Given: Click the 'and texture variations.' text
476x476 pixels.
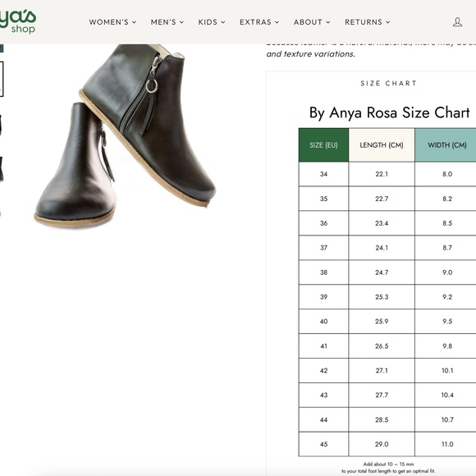Looking at the screenshot, I should click(x=310, y=53).
